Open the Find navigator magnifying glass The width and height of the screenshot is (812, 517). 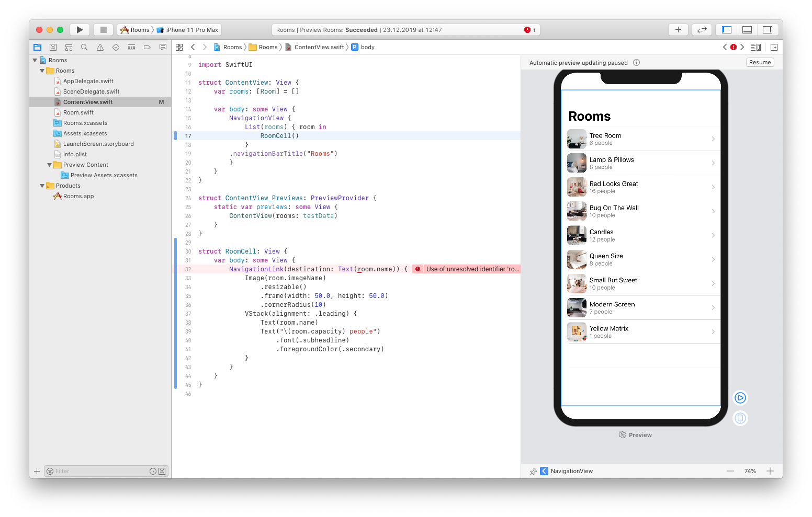pyautogui.click(x=84, y=47)
